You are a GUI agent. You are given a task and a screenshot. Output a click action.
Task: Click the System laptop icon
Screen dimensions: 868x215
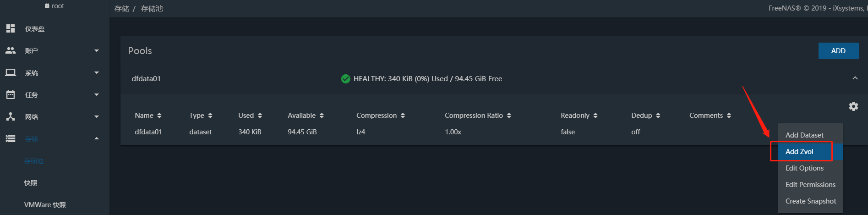11,72
